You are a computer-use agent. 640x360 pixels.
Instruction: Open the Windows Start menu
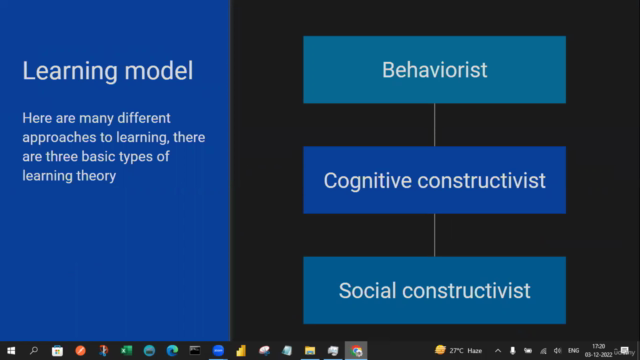11,351
